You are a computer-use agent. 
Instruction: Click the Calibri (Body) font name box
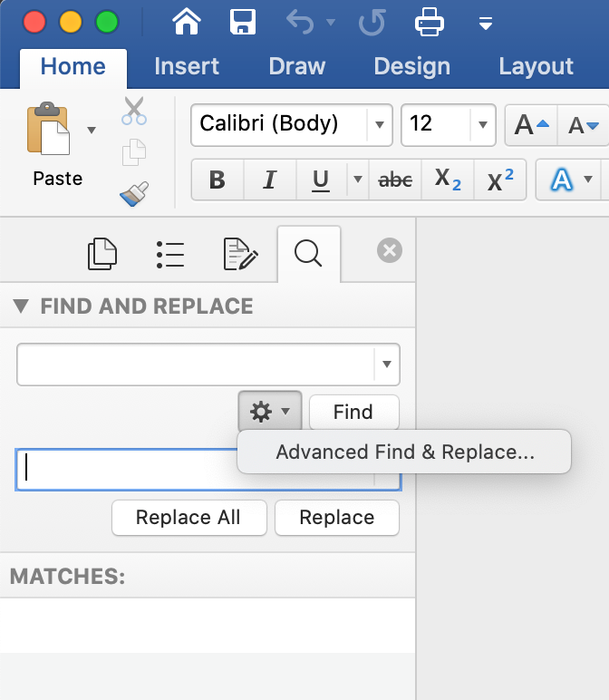(279, 124)
